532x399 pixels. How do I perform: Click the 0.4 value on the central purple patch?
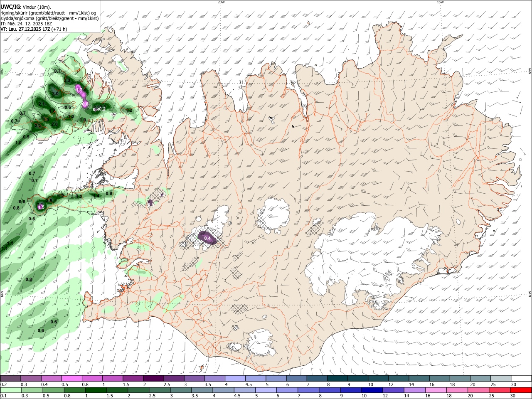click(208, 239)
